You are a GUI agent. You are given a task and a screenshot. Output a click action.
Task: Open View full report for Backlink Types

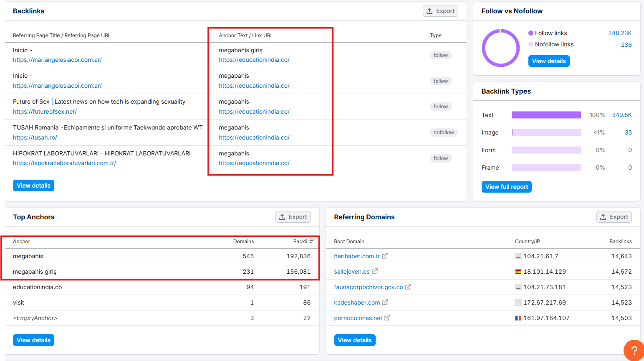click(507, 187)
